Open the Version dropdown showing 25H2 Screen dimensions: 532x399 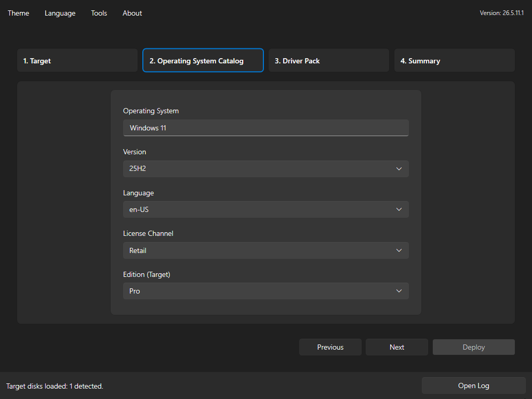[x=265, y=169]
